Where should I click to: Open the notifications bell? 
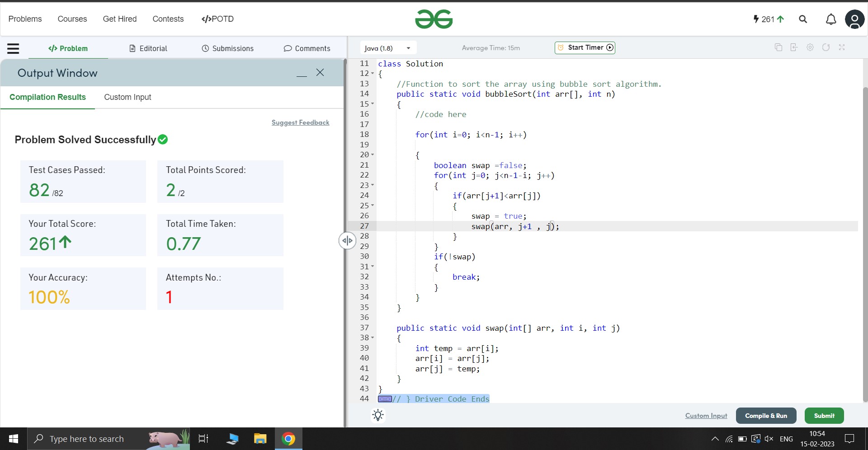tap(831, 19)
